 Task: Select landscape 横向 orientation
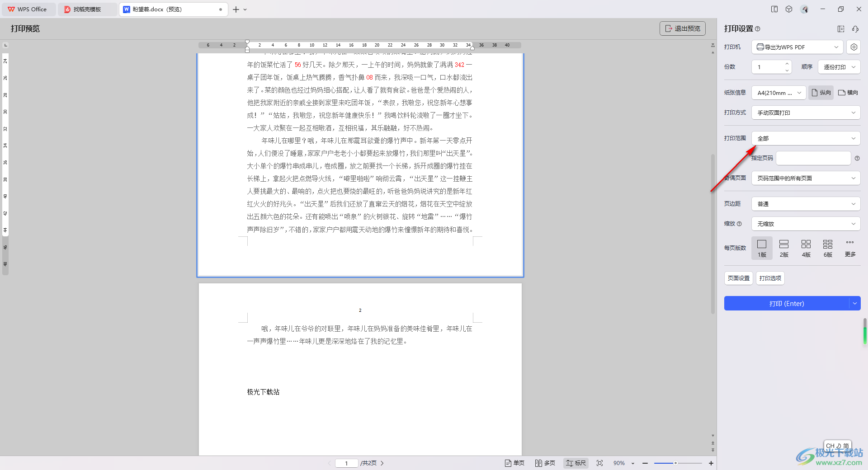[848, 93]
